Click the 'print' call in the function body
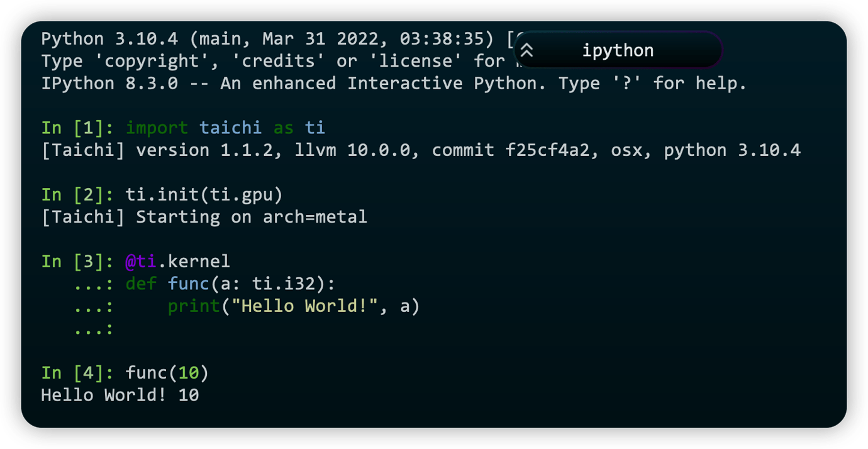Image resolution: width=868 pixels, height=449 pixels. 194,306
